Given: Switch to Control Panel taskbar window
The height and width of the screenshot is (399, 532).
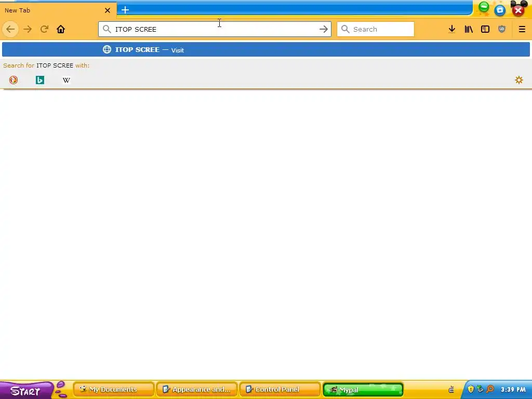Looking at the screenshot, I should tap(280, 390).
